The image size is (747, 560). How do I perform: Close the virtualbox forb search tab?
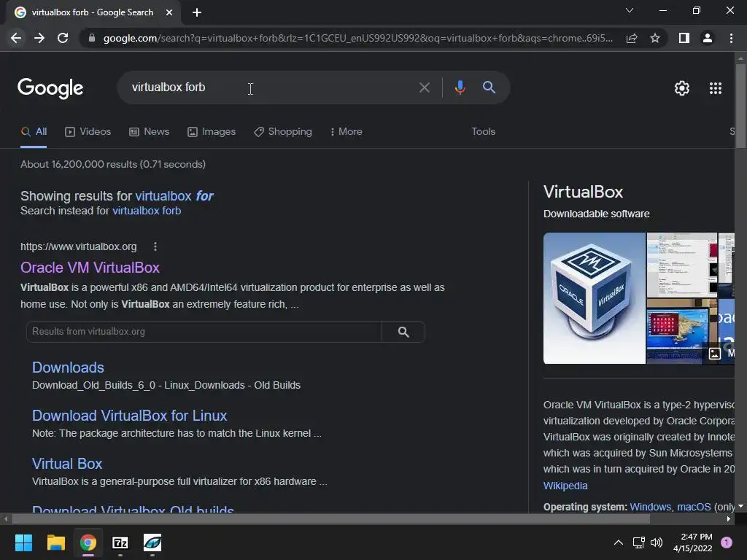169,12
